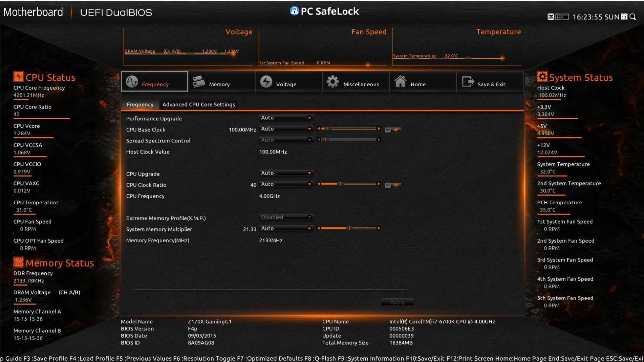Click CPU Clock Ratio slider right arrow
The height and width of the screenshot is (362, 644).
(x=379, y=184)
